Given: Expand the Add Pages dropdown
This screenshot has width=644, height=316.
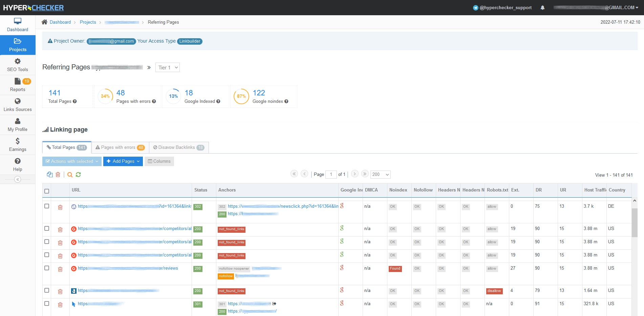Looking at the screenshot, I should [x=123, y=161].
